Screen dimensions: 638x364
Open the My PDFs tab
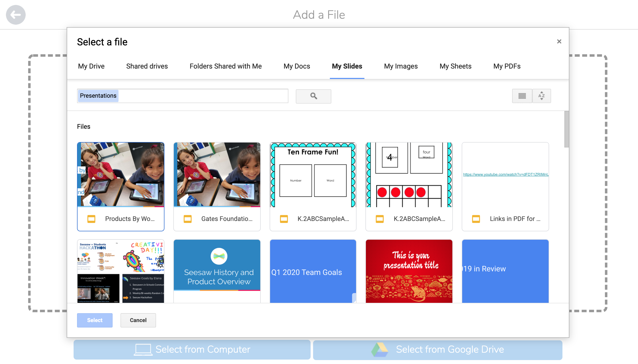pyautogui.click(x=507, y=66)
